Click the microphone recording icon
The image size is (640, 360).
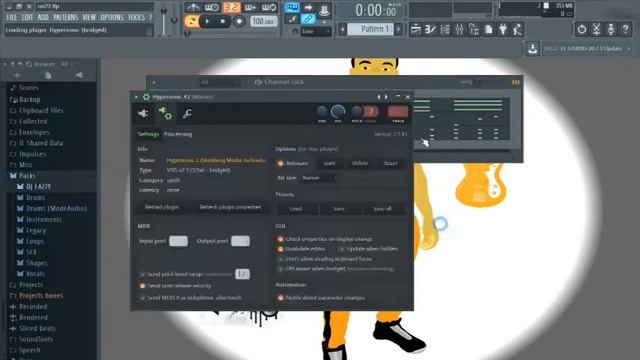coord(611,29)
